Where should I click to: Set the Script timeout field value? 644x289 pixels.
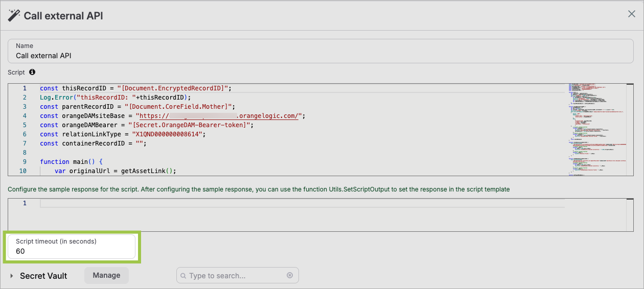point(72,247)
